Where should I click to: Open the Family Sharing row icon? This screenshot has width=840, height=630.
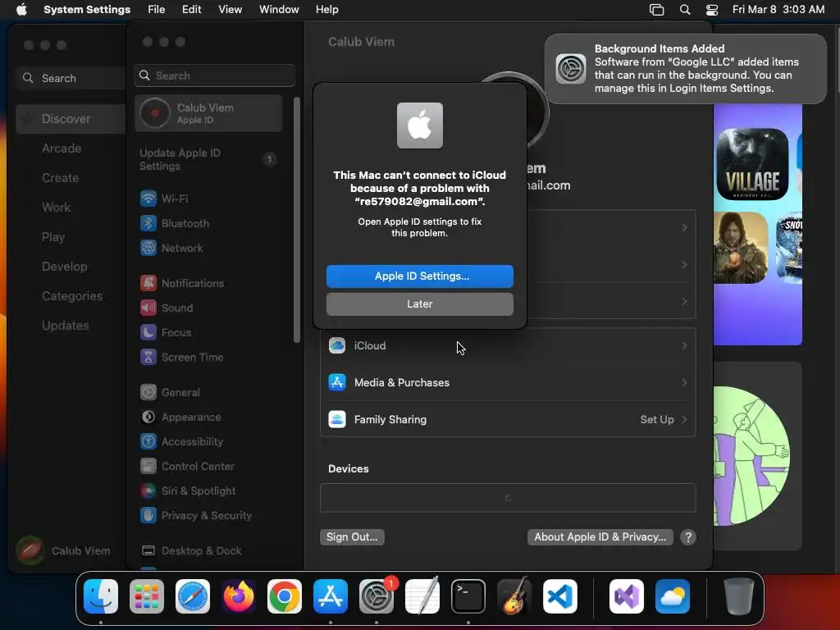tap(337, 419)
